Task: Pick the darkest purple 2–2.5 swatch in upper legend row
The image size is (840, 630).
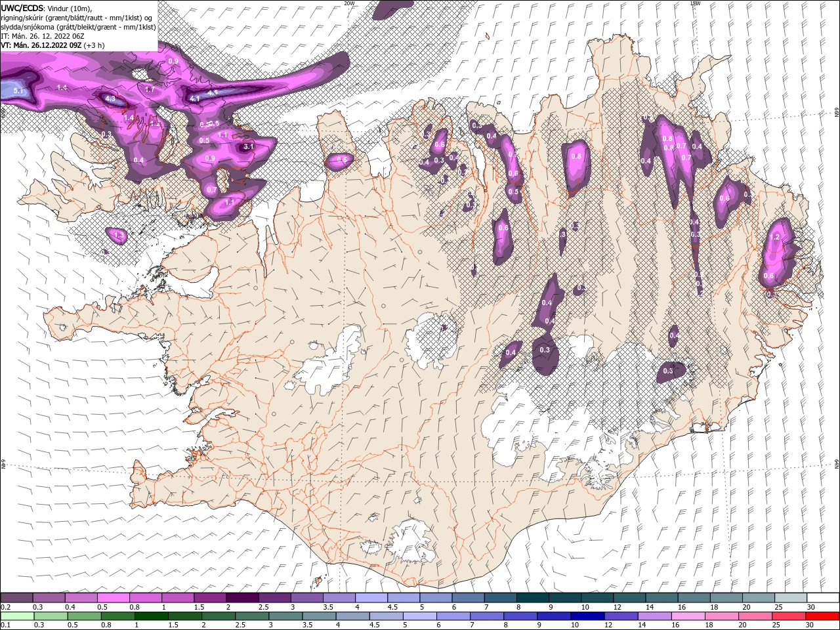Action: (x=242, y=598)
